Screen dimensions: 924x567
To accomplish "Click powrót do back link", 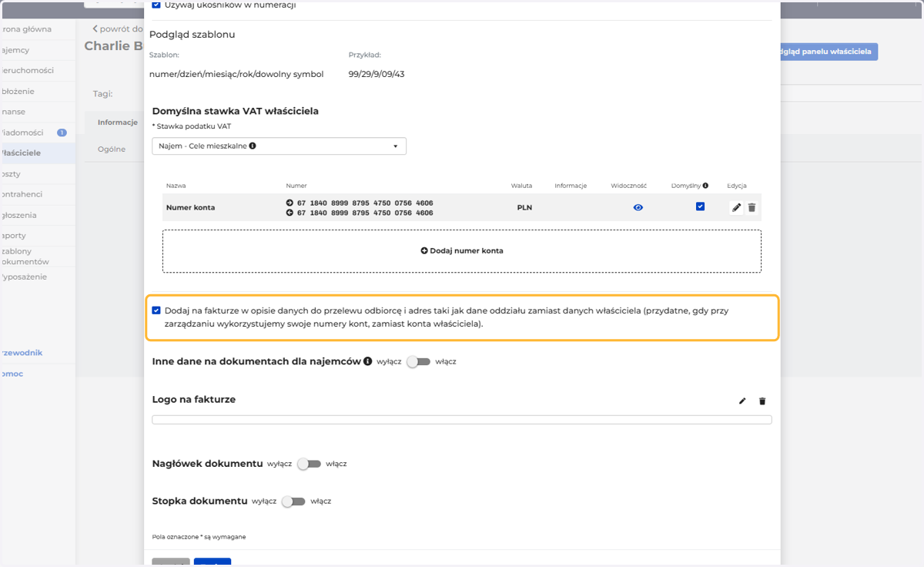I will [118, 29].
